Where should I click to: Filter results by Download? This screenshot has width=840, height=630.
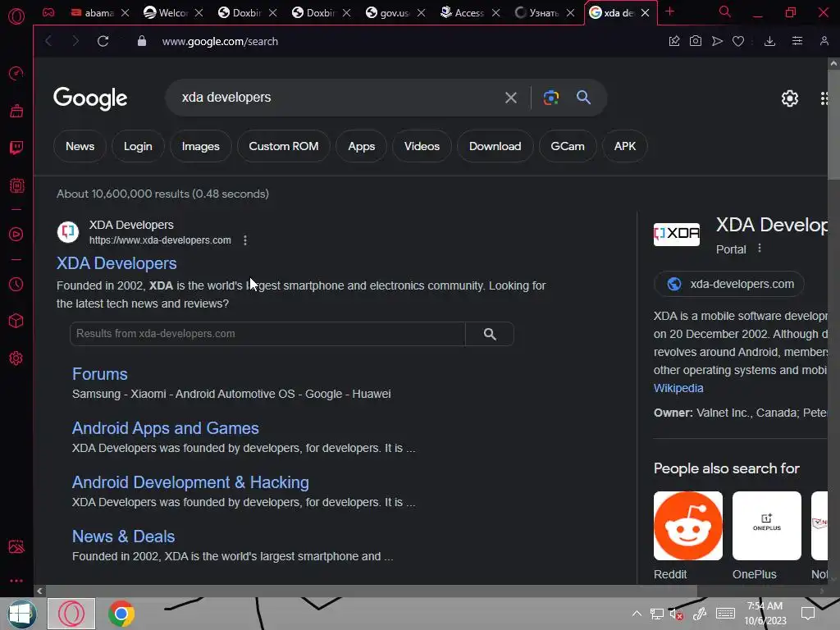click(x=495, y=146)
